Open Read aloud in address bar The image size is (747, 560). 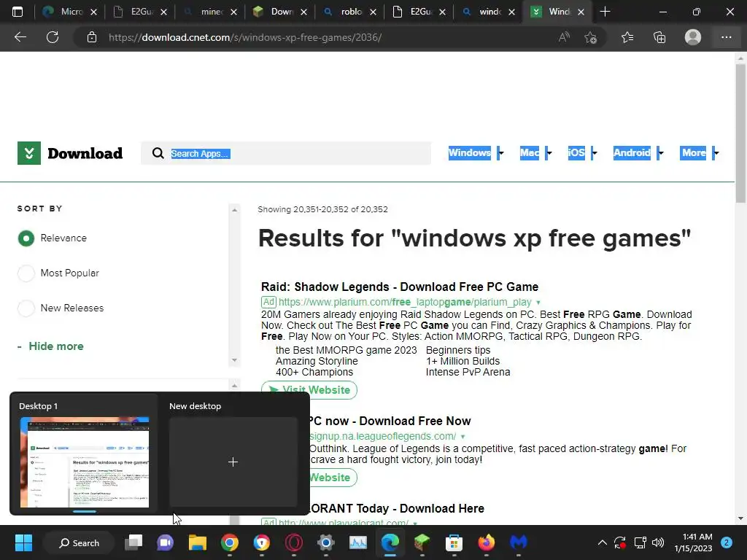click(564, 37)
